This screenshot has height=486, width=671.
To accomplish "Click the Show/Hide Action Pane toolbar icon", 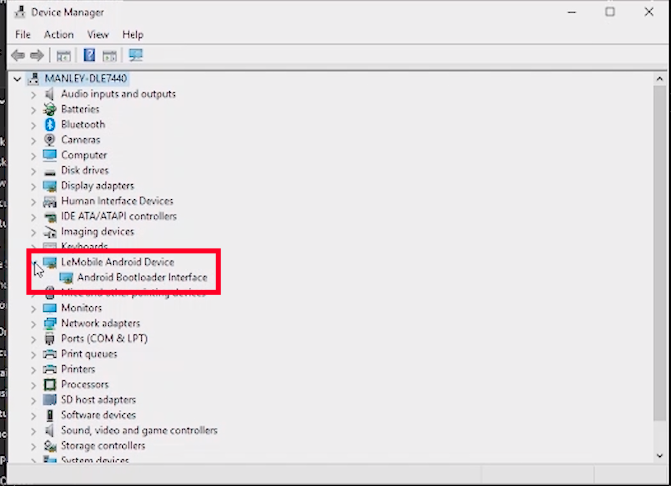I will (110, 55).
